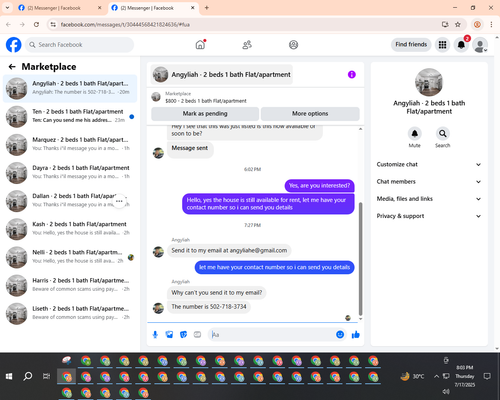
Task: Open the weather 30°C widget
Action: [x=412, y=376]
